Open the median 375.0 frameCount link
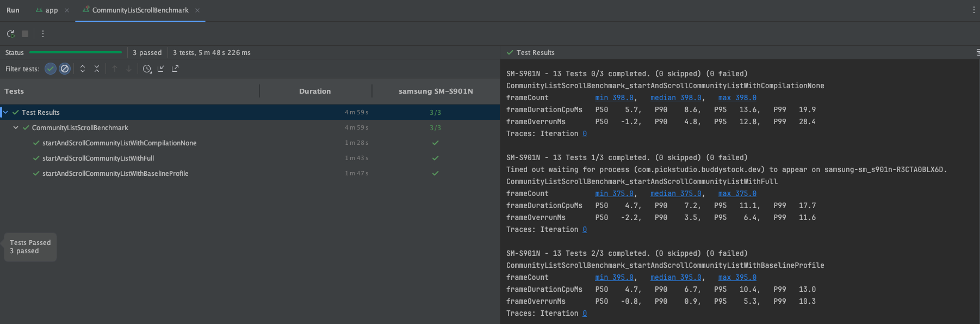The height and width of the screenshot is (324, 980). coord(676,193)
